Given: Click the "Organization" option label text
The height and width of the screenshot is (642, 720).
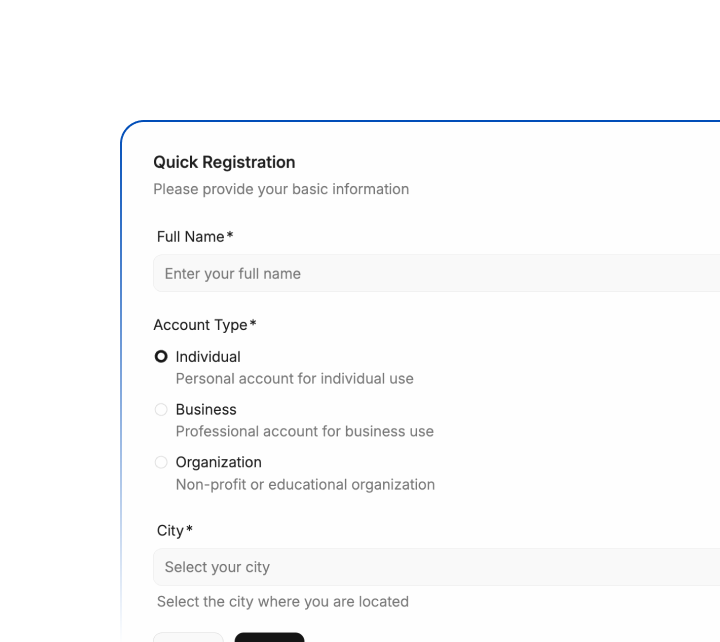Looking at the screenshot, I should pos(218,463).
